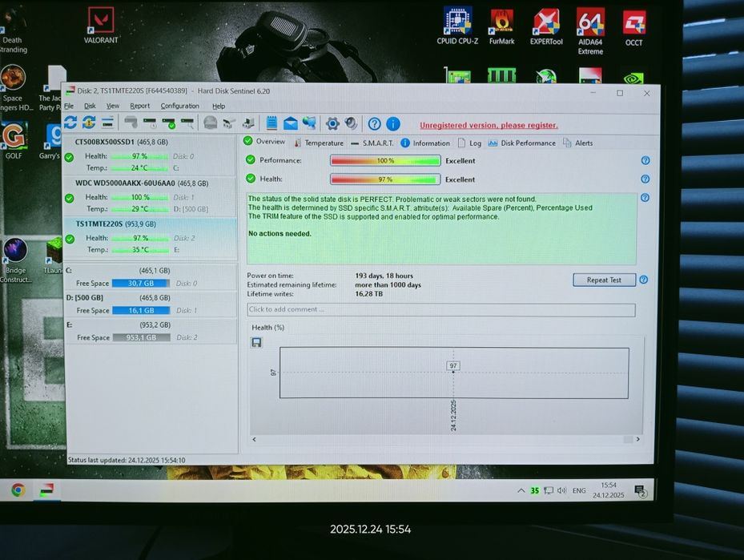The image size is (744, 560).
Task: Select disk CT500BX500SSD1 in the list
Action: tap(150, 155)
